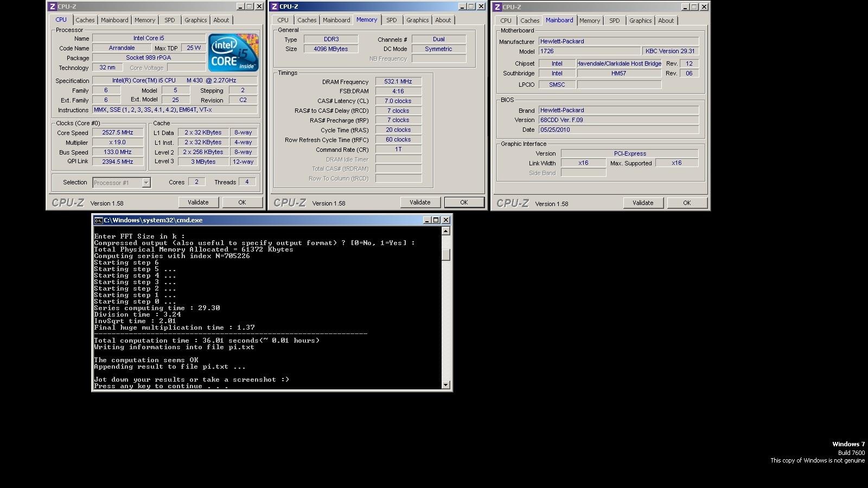868x488 pixels.
Task: Click OK in the CPU window
Action: (242, 202)
